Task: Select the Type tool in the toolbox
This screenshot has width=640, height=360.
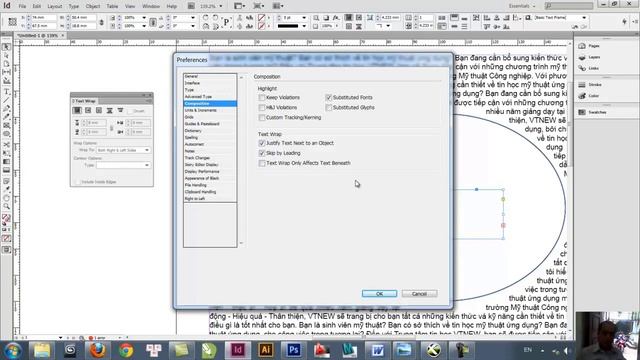Action: (x=7, y=91)
